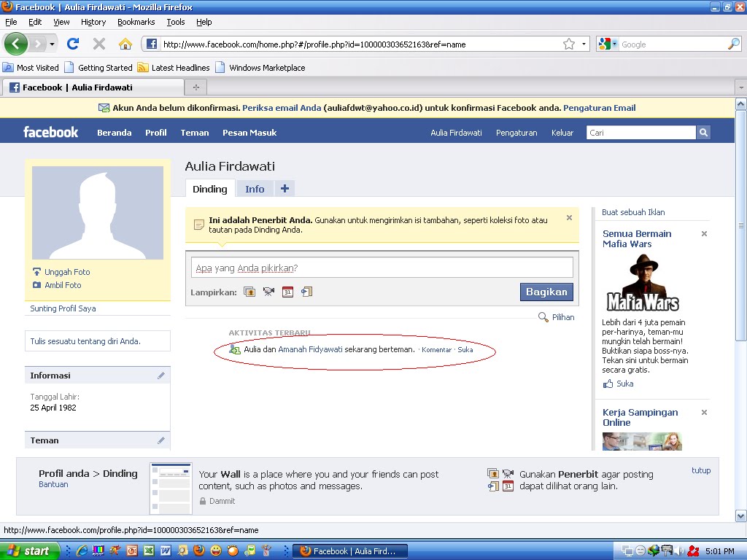The image size is (747, 560).
Task: Edit Informasi with the pencil icon
Action: [161, 376]
